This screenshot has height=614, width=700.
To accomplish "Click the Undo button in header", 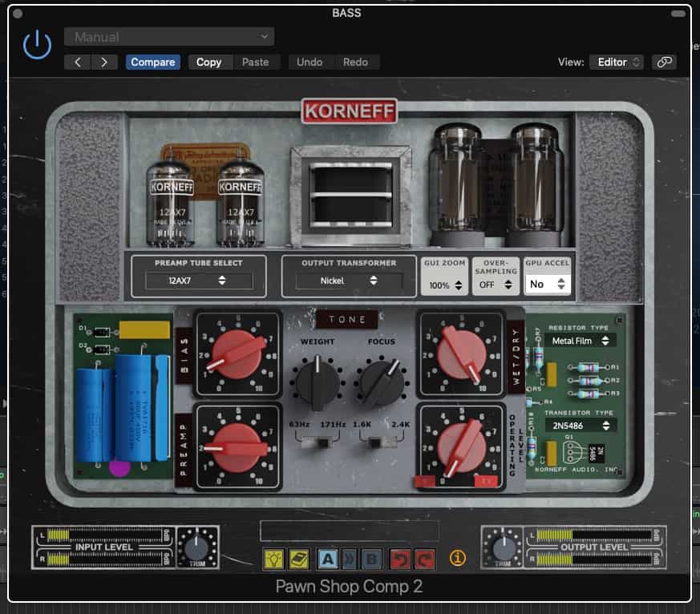I will tap(310, 62).
